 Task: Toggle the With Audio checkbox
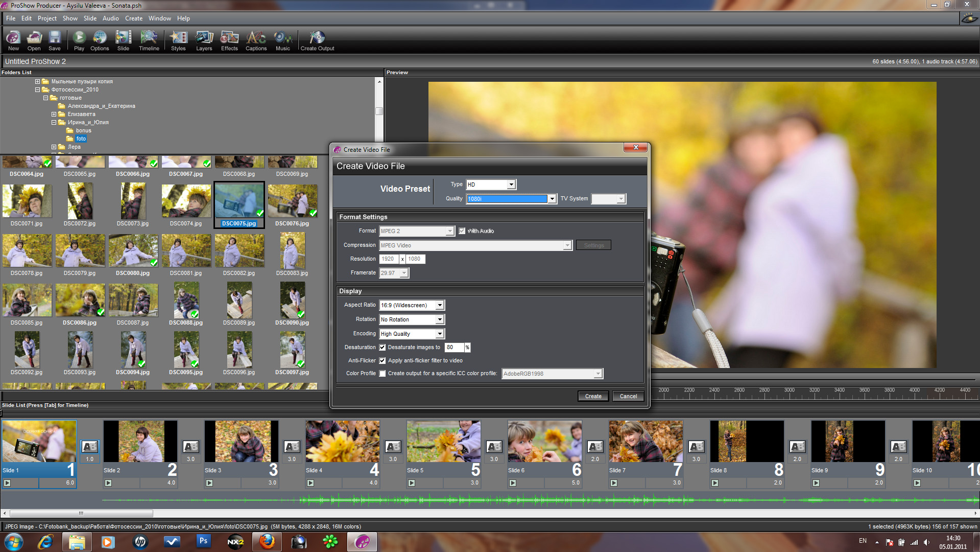click(x=462, y=231)
